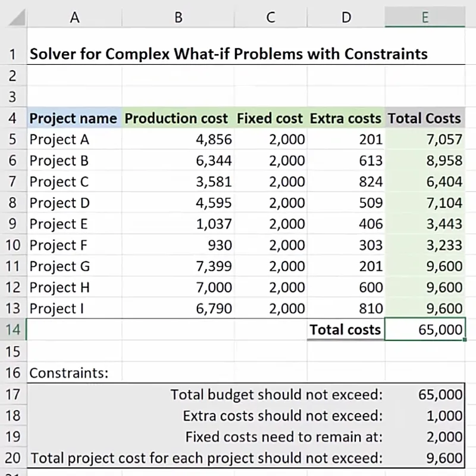Click row 4 header number
Screen dimensions: 476x476
click(12, 118)
